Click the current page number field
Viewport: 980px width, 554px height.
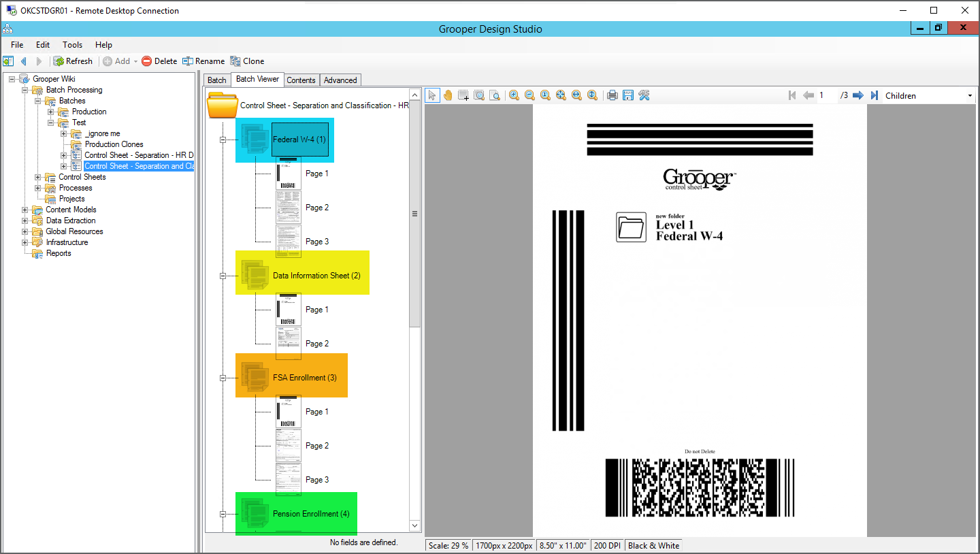tap(827, 95)
